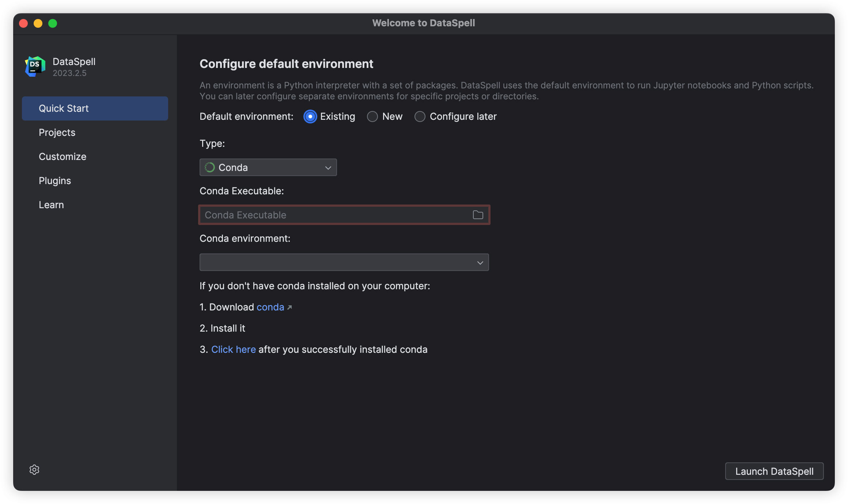Browse for Conda executable with folder icon
The width and height of the screenshot is (848, 504).
pos(478,215)
